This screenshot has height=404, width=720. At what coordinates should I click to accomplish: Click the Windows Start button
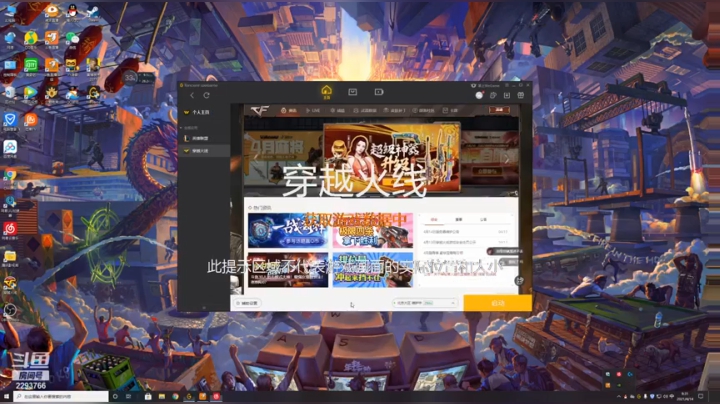6,396
